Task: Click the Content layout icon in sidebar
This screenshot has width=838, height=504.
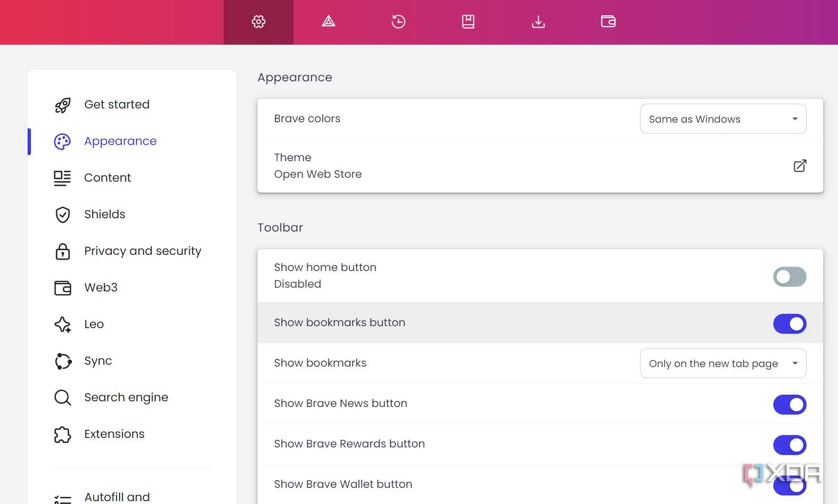Action: [x=62, y=178]
